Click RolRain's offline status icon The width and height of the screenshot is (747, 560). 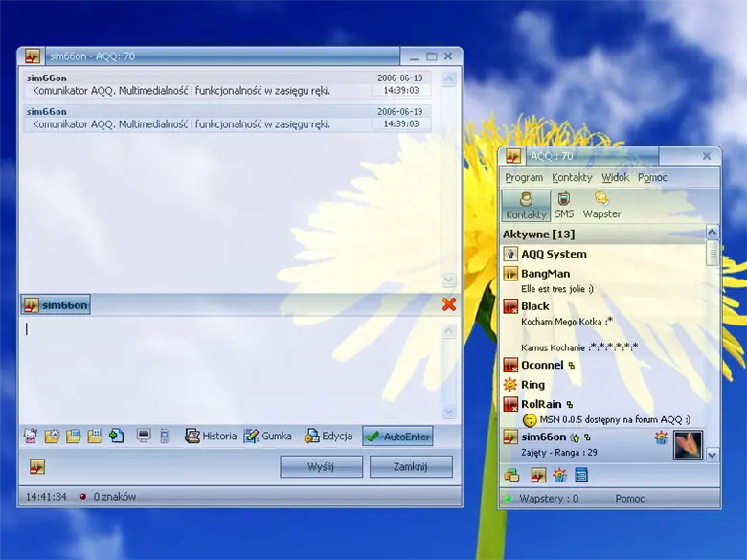(510, 404)
